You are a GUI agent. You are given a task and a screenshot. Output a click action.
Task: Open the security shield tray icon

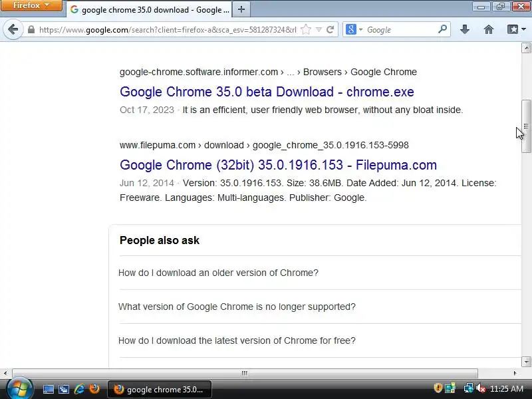point(438,388)
